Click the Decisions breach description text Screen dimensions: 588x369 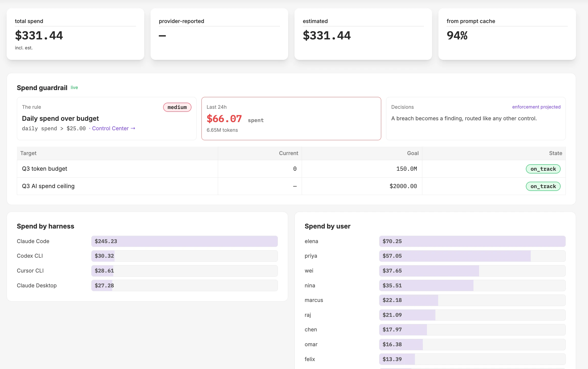click(464, 118)
